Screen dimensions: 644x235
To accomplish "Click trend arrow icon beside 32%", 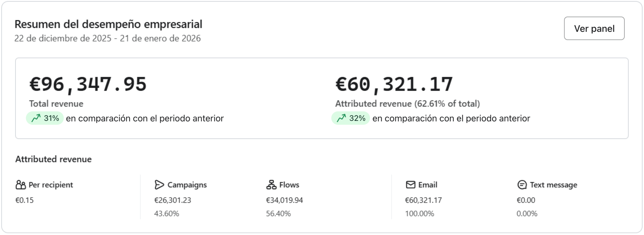I will click(x=341, y=118).
